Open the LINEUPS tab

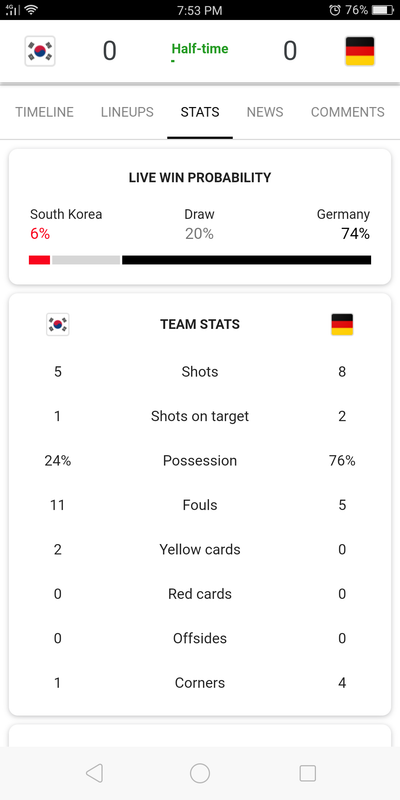tap(127, 112)
